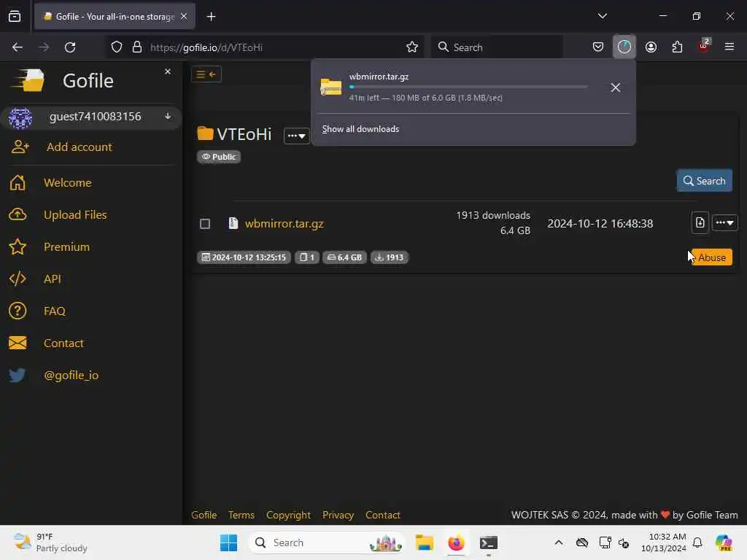Viewport: 747px width, 560px height.
Task: Open the Terms footer link
Action: point(241,515)
